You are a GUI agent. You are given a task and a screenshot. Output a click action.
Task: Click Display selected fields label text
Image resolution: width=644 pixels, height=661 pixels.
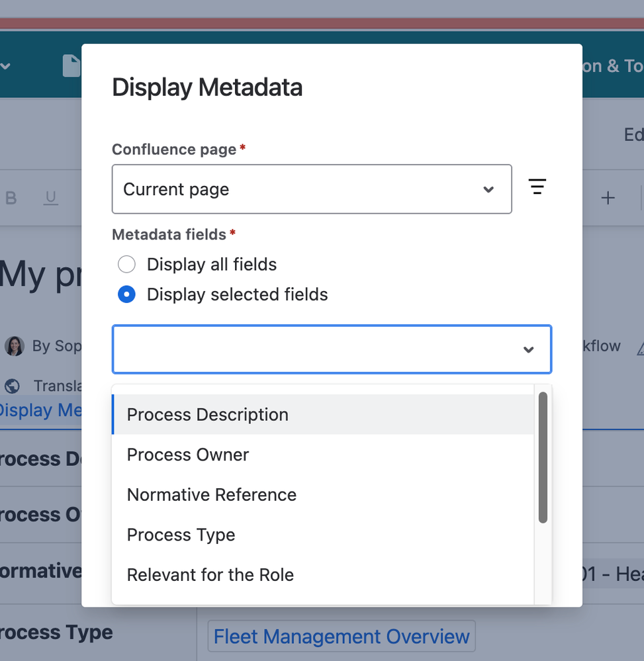point(237,294)
